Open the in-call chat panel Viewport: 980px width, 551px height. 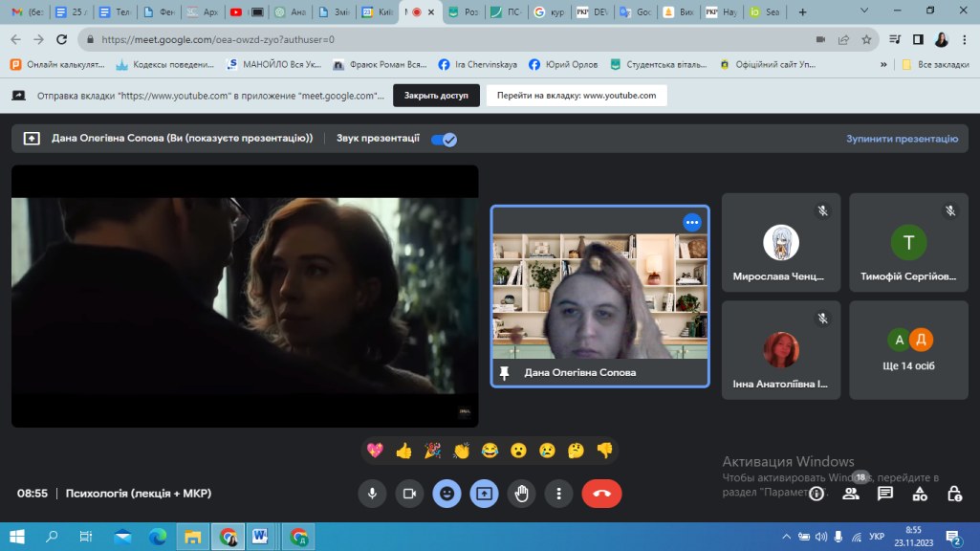(885, 494)
